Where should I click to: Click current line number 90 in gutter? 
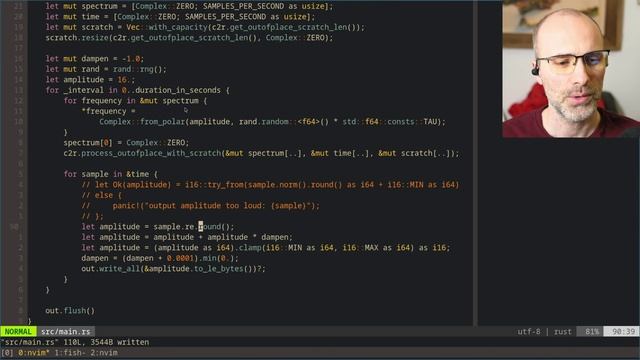pyautogui.click(x=14, y=227)
